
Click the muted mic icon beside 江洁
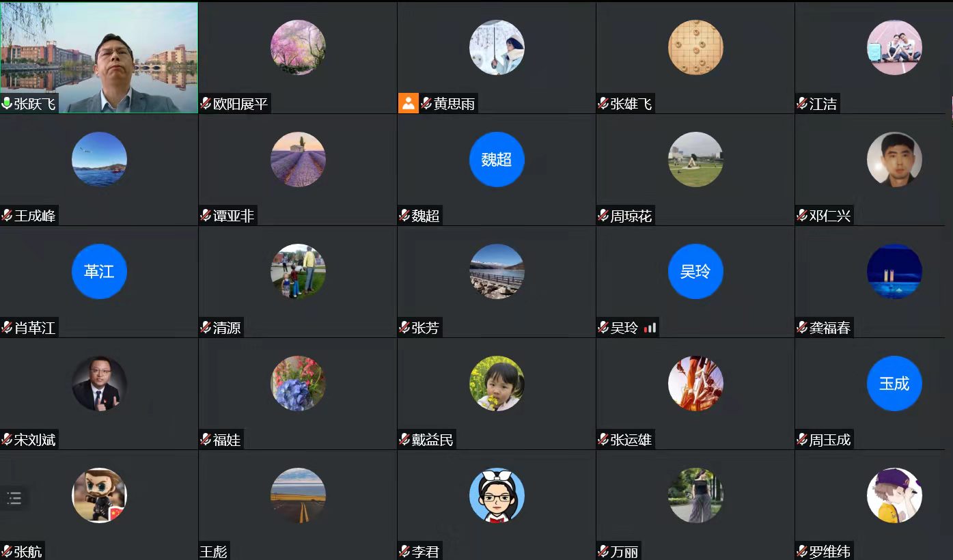tap(802, 104)
